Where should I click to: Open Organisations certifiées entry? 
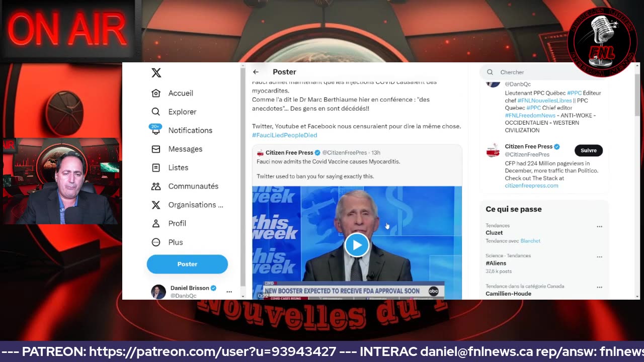click(x=188, y=205)
